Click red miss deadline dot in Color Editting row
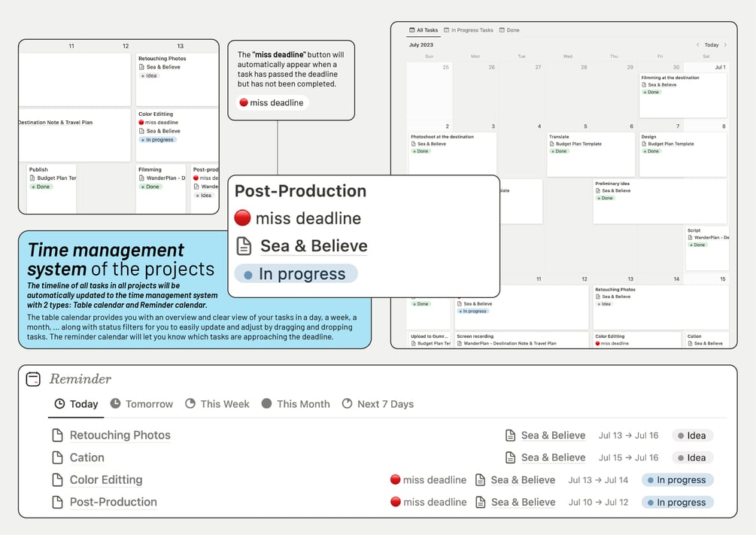756x535 pixels. click(396, 479)
